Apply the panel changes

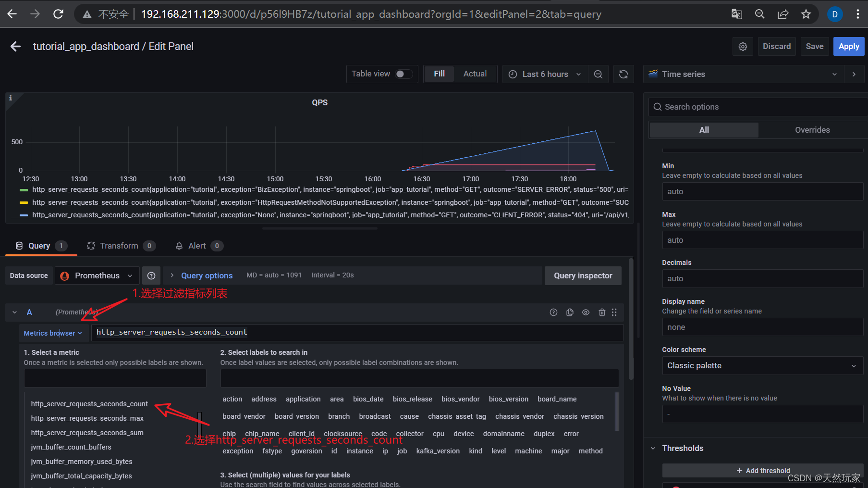click(x=849, y=47)
